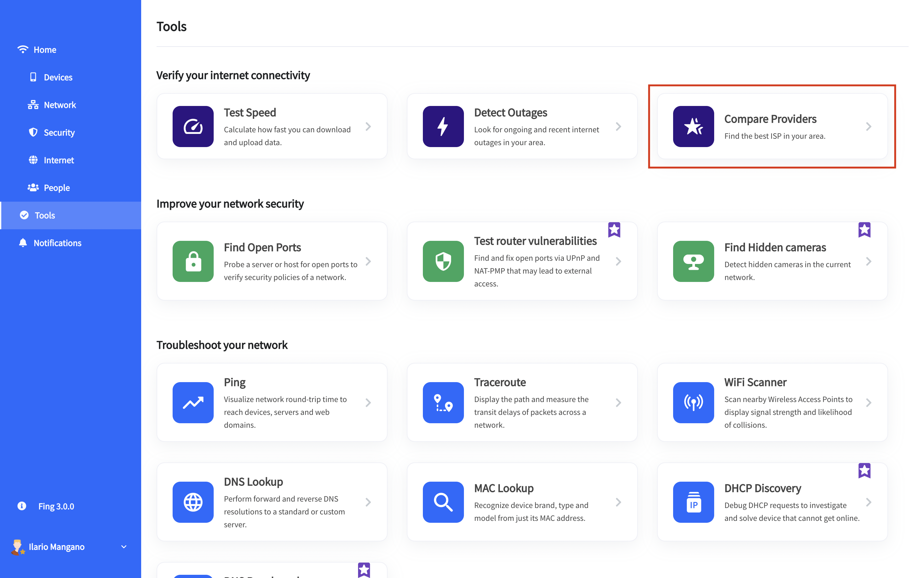This screenshot has height=578, width=924.
Task: Click the Ping trend line icon
Action: pos(193,403)
